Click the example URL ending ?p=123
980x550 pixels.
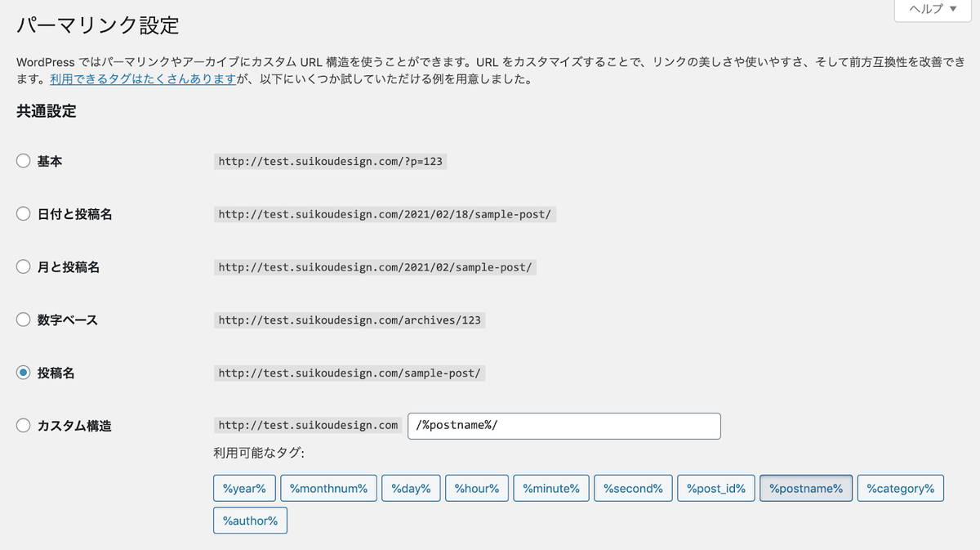[330, 162]
